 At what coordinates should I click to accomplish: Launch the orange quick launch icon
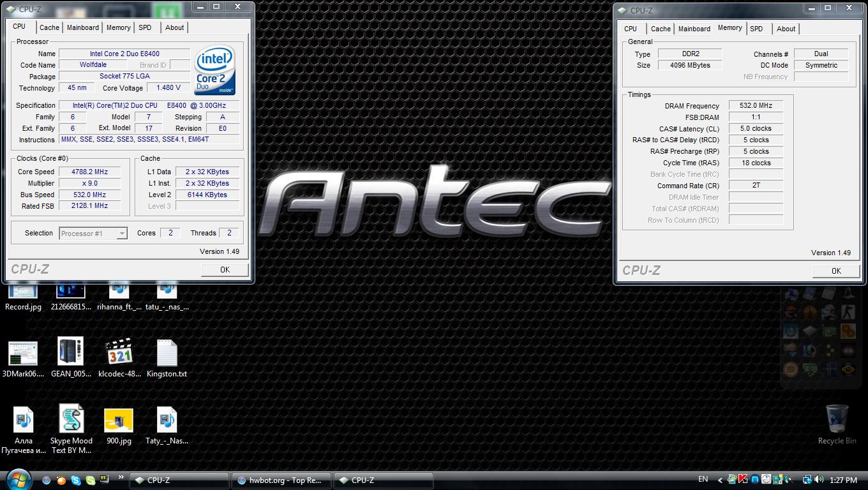click(61, 480)
